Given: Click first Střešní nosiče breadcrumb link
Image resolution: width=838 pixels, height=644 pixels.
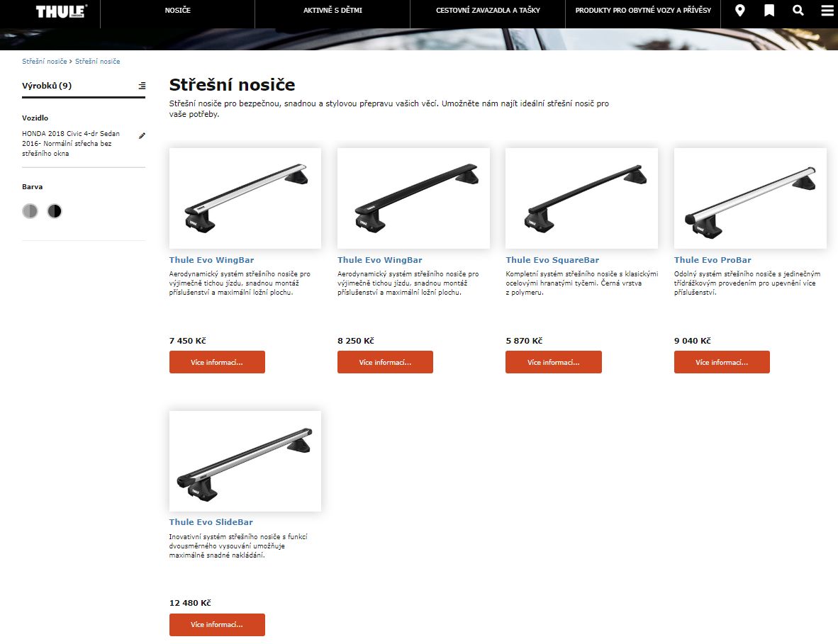Looking at the screenshot, I should [45, 62].
